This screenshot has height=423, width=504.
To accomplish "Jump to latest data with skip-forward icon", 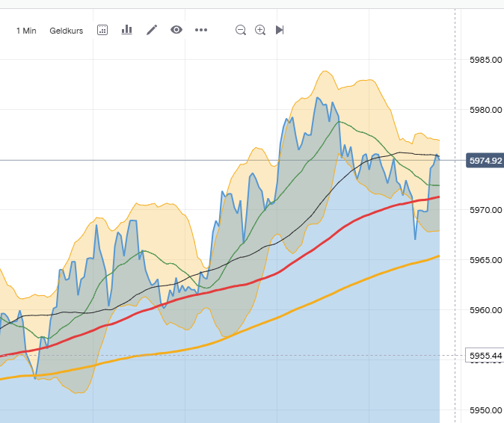I will 280,30.
